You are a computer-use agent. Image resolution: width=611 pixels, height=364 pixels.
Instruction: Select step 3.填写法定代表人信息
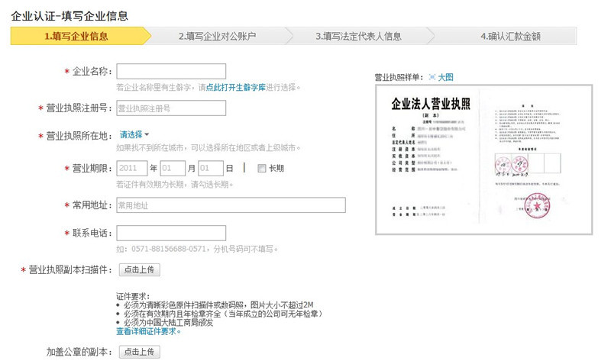click(358, 36)
